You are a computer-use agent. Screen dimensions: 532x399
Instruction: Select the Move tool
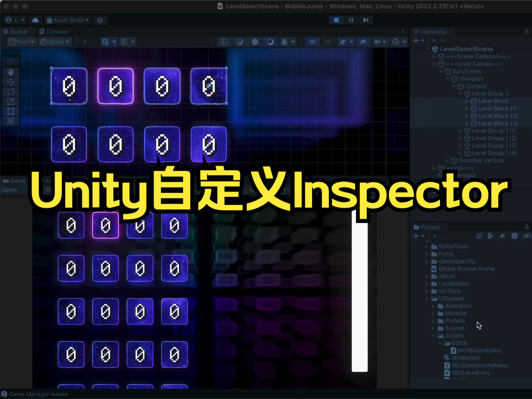[x=11, y=82]
